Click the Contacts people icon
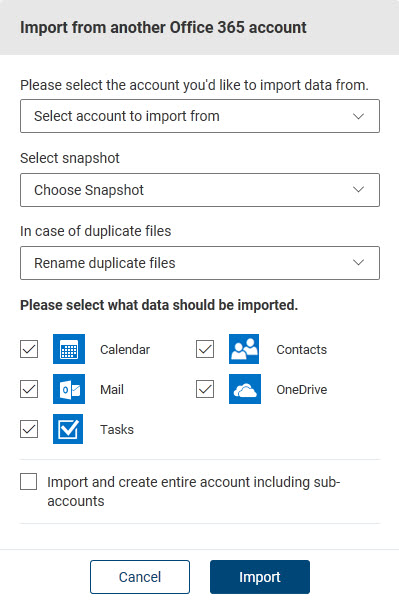The image size is (399, 603). click(244, 349)
